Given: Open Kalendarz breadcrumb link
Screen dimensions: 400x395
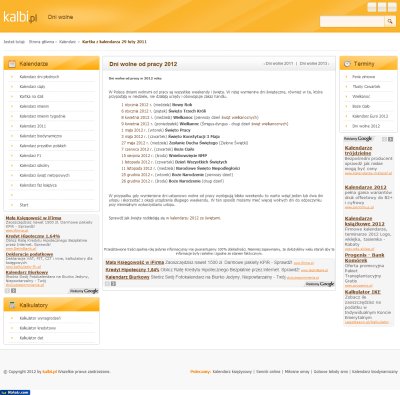Looking at the screenshot, I should pyautogui.click(x=67, y=42).
